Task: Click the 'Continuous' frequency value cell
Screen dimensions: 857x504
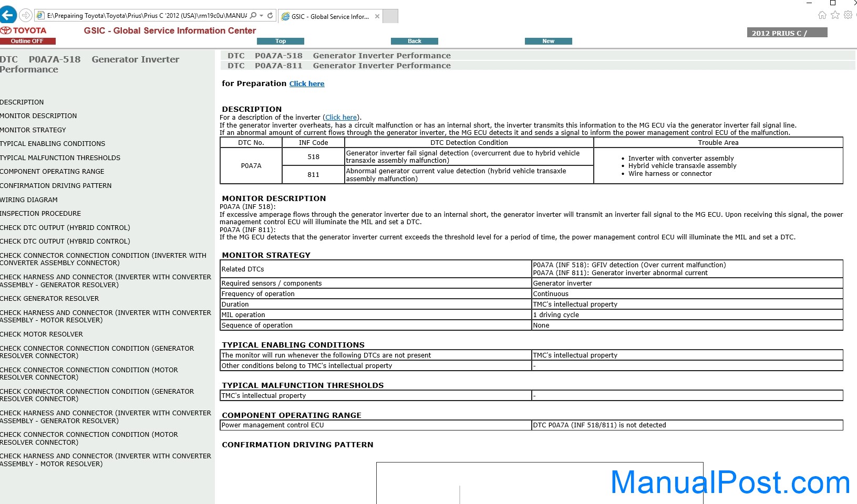Action: (x=687, y=294)
